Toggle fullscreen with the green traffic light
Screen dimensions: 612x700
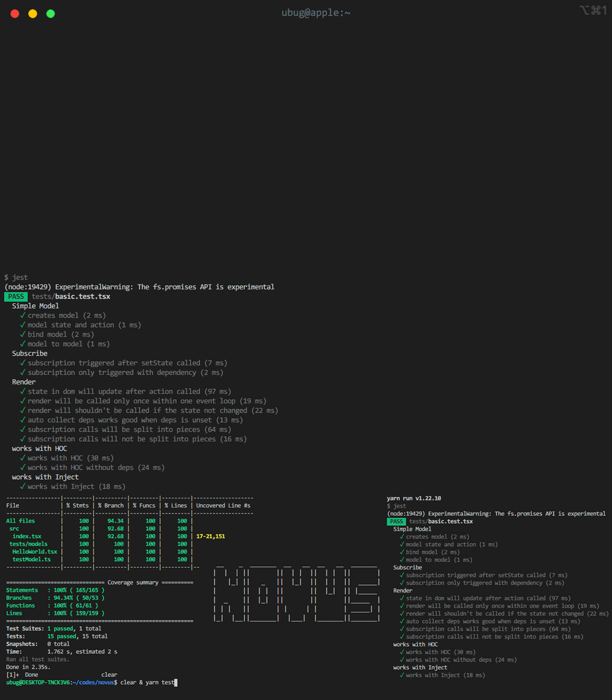click(50, 12)
